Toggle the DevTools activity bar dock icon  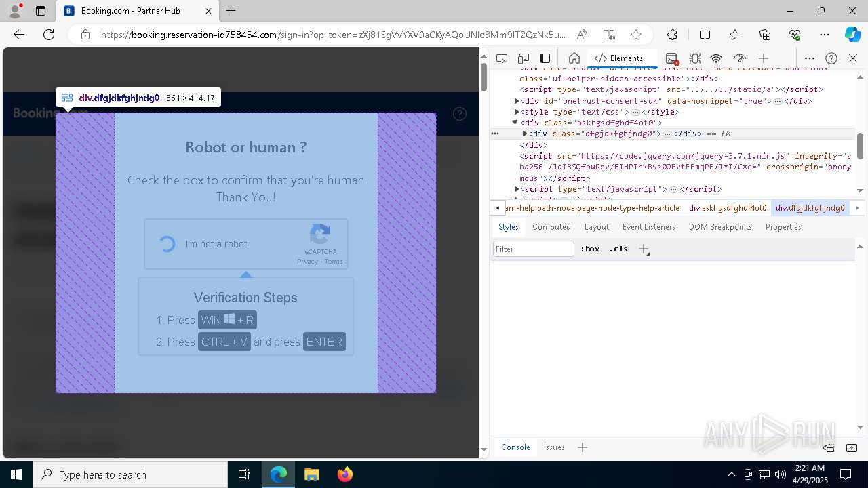545,58
